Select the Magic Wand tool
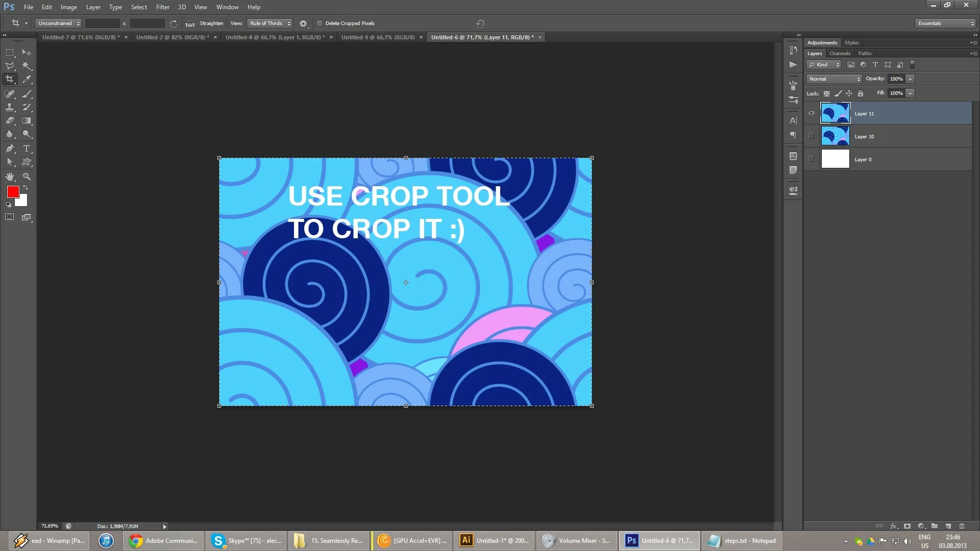 pyautogui.click(x=27, y=66)
